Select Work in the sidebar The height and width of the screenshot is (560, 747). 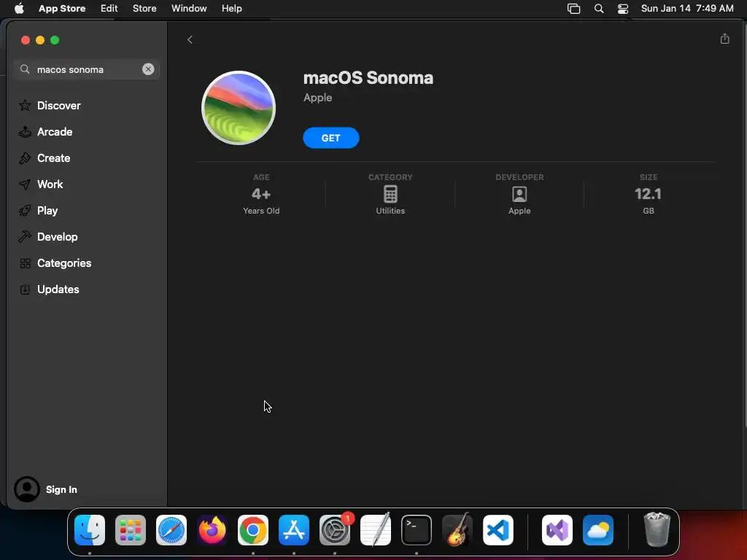point(41,184)
